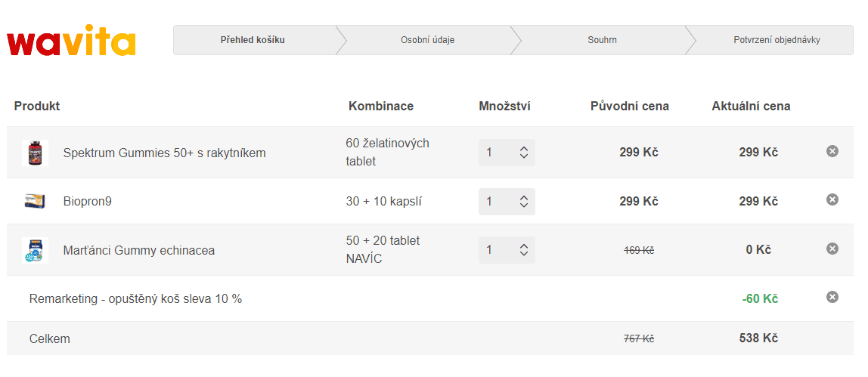This screenshot has height=377, width=868.
Task: Go to the Přehled košíku step
Action: pos(253,40)
